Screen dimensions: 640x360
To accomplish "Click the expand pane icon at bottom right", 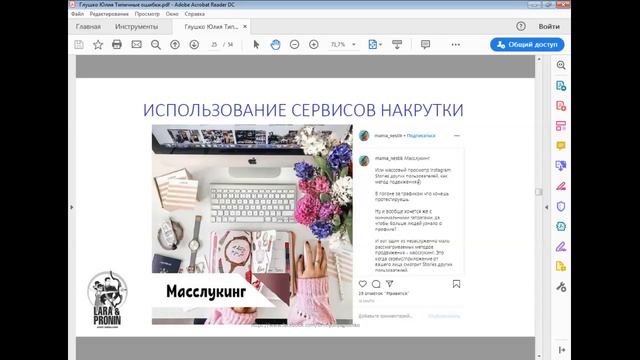I will coord(562,350).
